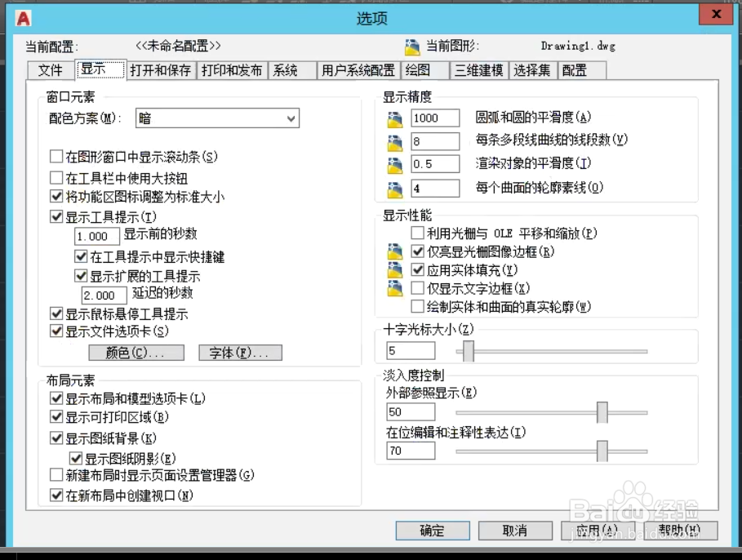The height and width of the screenshot is (560, 742).
Task: Switch to the 打开和保存 tab
Action: 162,70
